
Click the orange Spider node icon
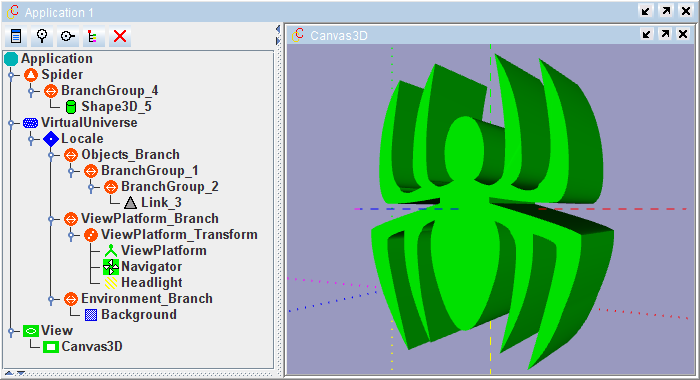click(31, 75)
